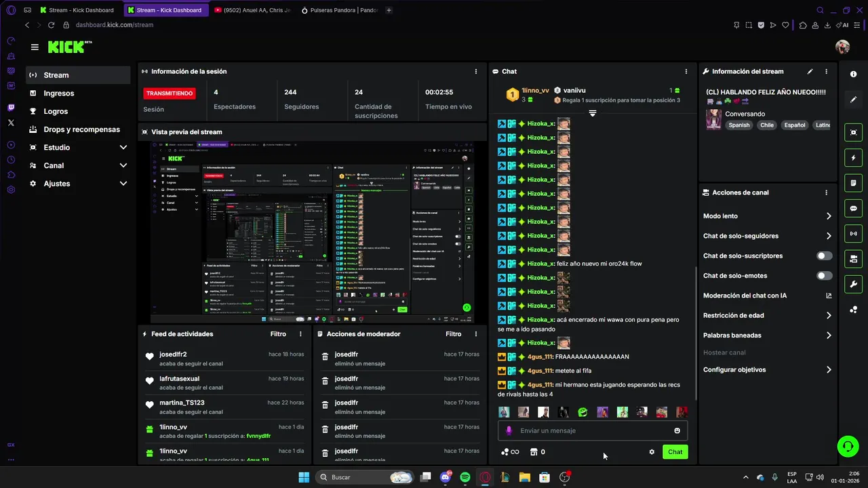
Task: Click the green headset support button
Action: 848,446
